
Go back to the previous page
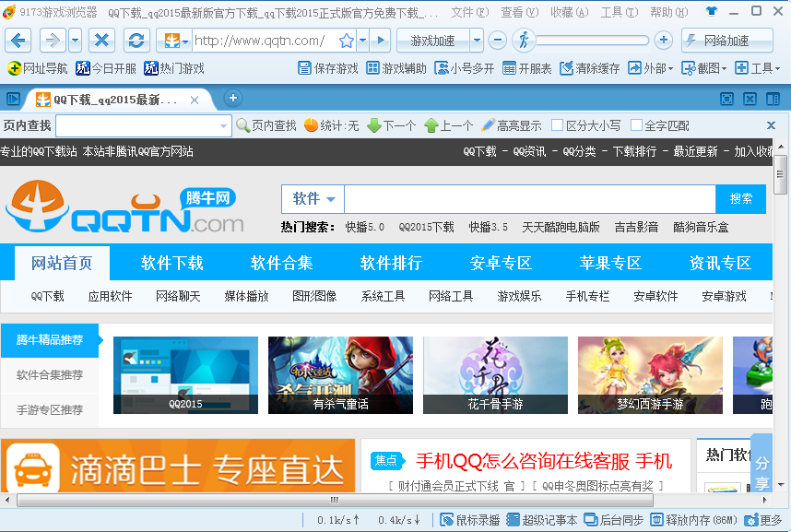click(x=18, y=41)
